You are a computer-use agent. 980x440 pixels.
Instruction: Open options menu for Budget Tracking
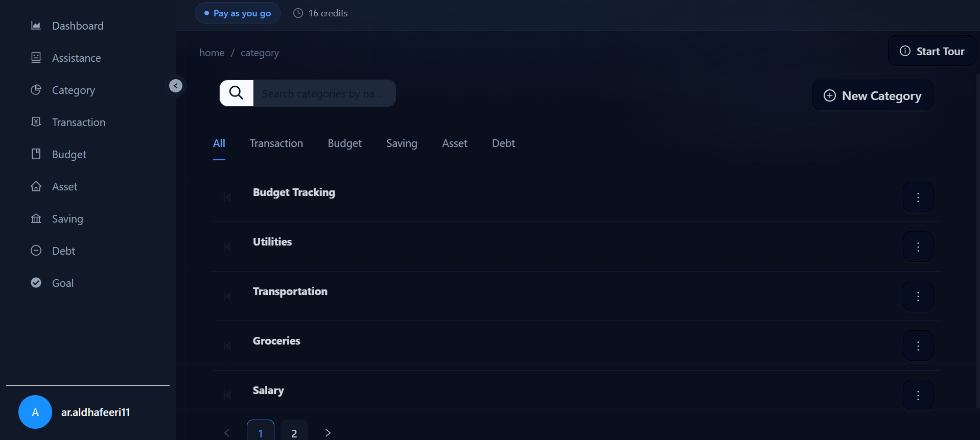[x=918, y=198]
